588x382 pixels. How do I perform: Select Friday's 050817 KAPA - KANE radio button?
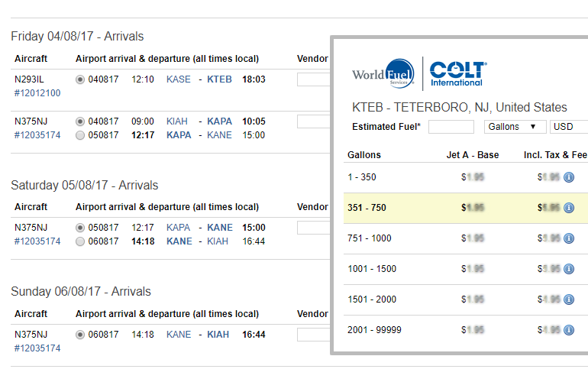pyautogui.click(x=80, y=135)
